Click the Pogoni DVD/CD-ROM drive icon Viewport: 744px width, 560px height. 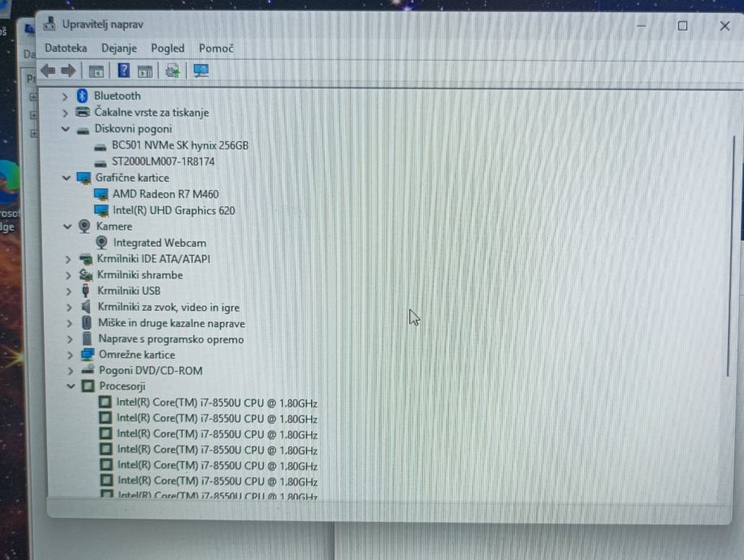click(88, 370)
